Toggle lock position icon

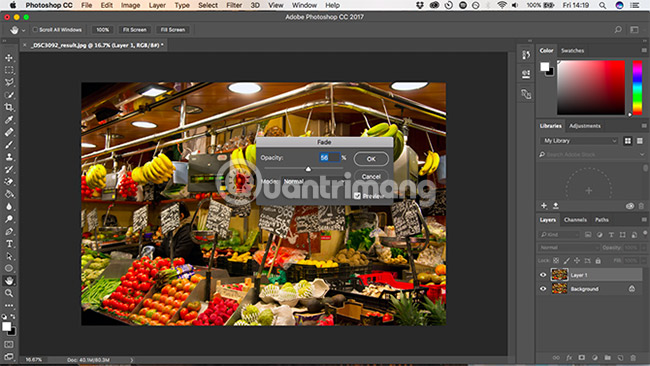[577, 261]
